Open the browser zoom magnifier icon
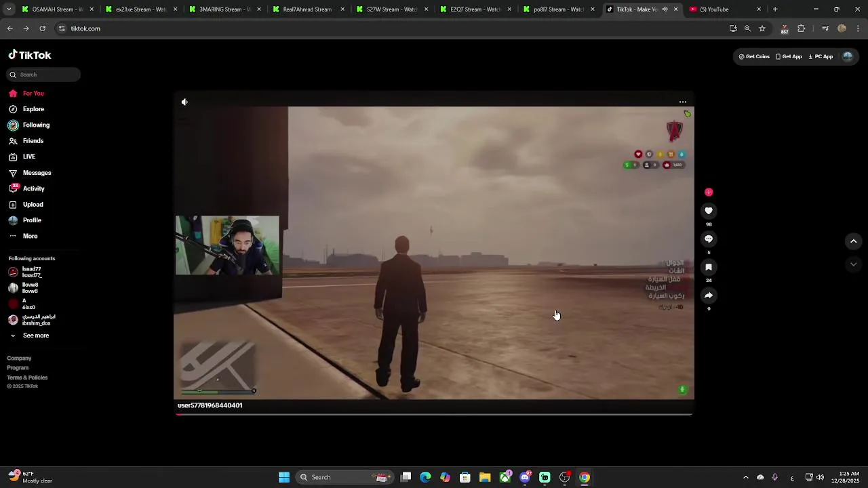The width and height of the screenshot is (868, 488). pos(747,28)
